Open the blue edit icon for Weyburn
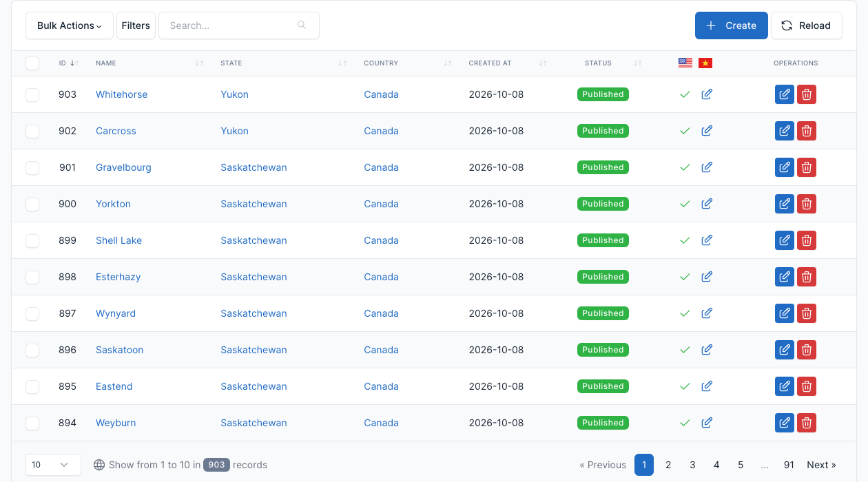The width and height of the screenshot is (868, 482). click(x=784, y=423)
